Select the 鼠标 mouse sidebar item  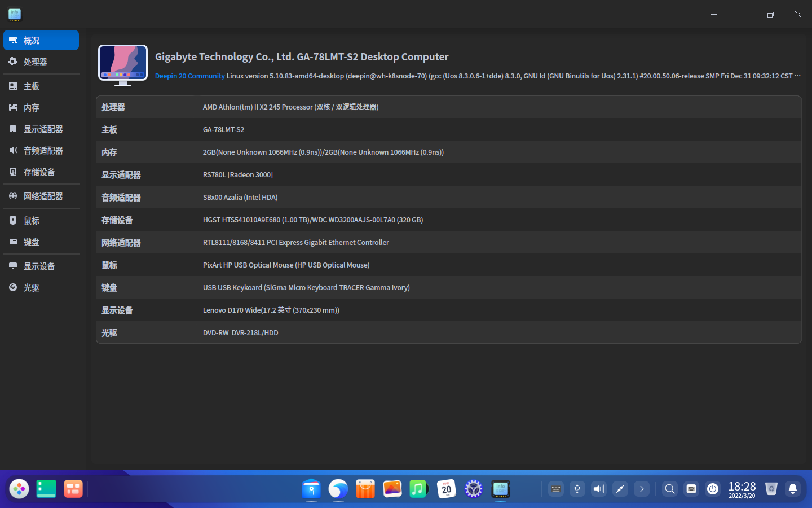(31, 221)
